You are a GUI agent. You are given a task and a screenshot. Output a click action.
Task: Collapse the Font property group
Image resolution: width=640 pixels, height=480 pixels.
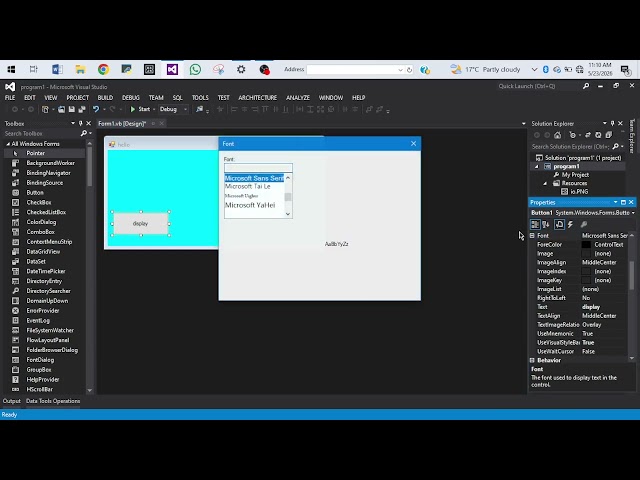coord(532,236)
